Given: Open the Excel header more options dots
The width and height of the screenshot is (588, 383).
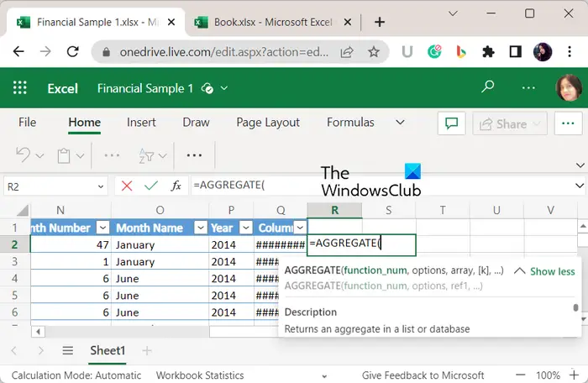Looking at the screenshot, I should point(528,88).
